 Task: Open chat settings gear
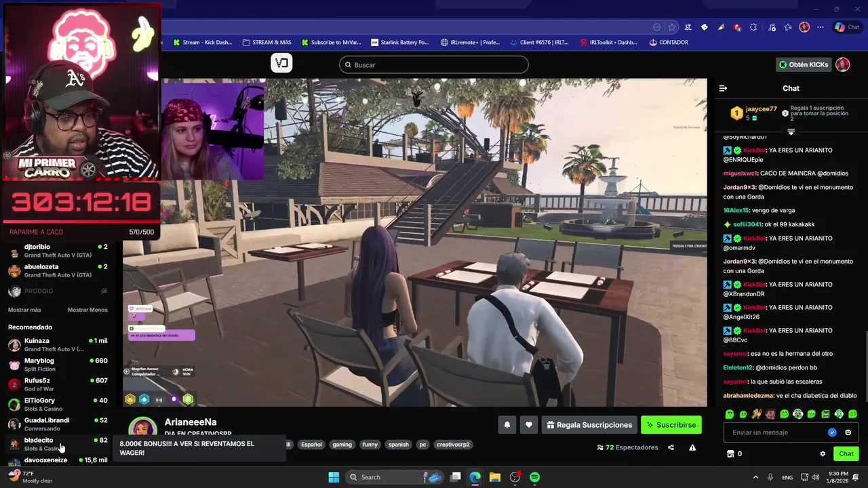pos(823,454)
